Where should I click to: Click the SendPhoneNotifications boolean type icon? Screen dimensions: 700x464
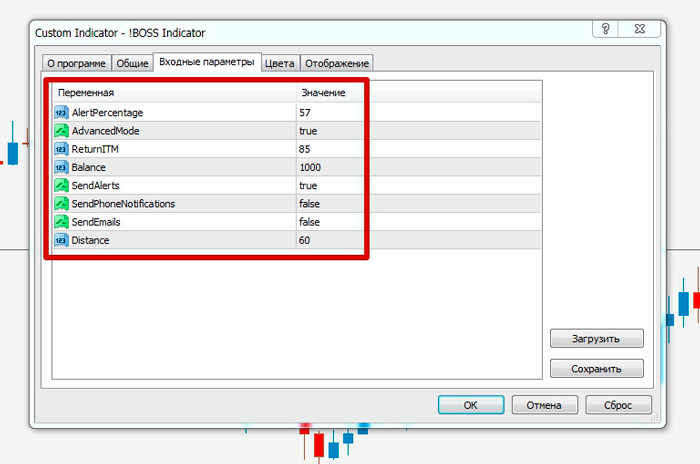[x=62, y=203]
